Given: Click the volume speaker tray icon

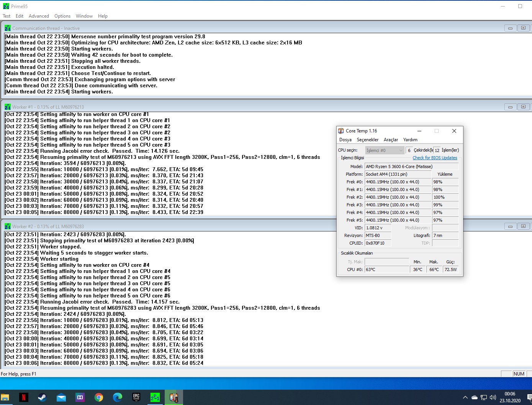Looking at the screenshot, I should (x=493, y=397).
